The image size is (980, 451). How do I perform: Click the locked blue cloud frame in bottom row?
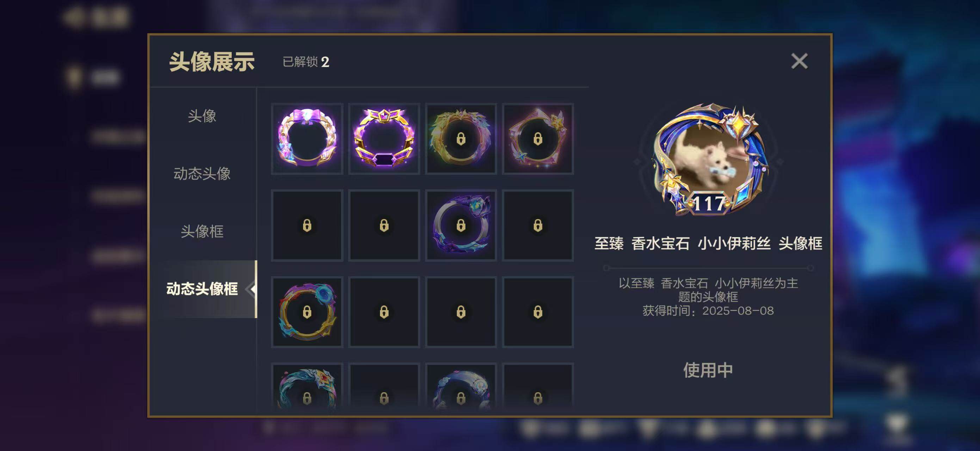click(461, 388)
